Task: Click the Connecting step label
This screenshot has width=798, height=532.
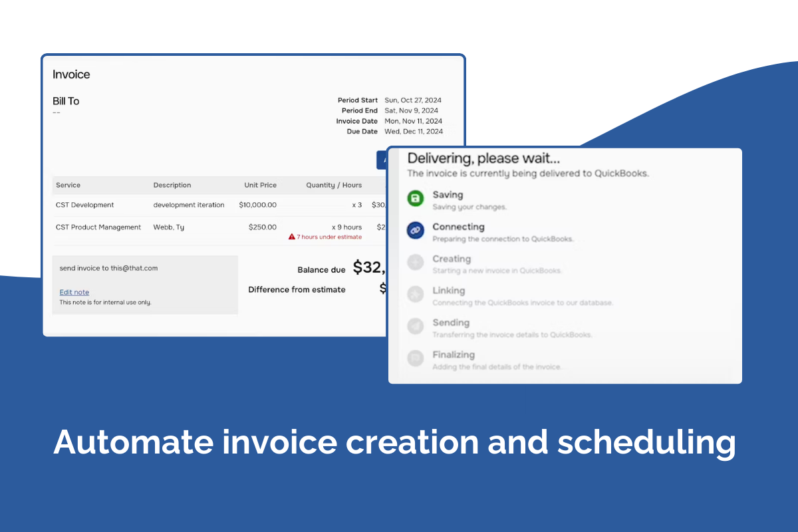Action: coord(458,227)
